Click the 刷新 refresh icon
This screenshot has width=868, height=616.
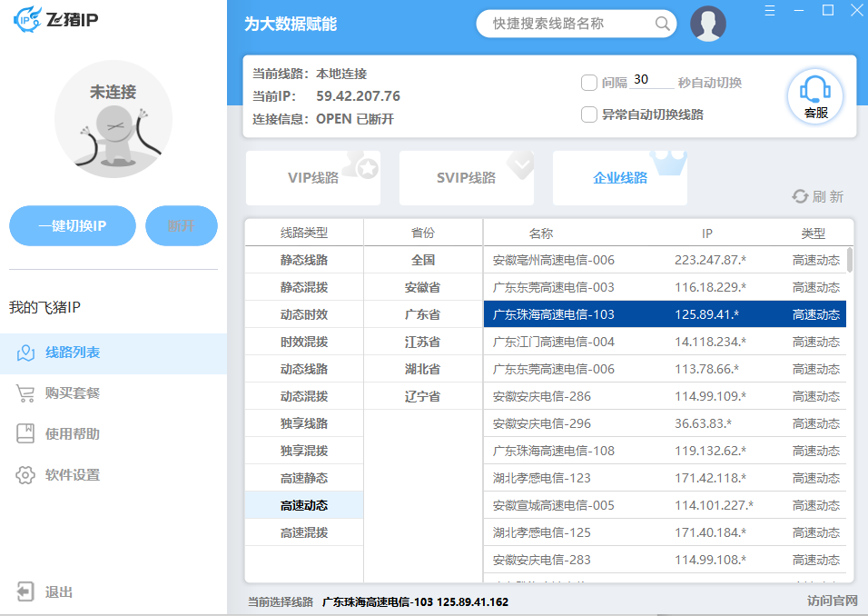800,196
